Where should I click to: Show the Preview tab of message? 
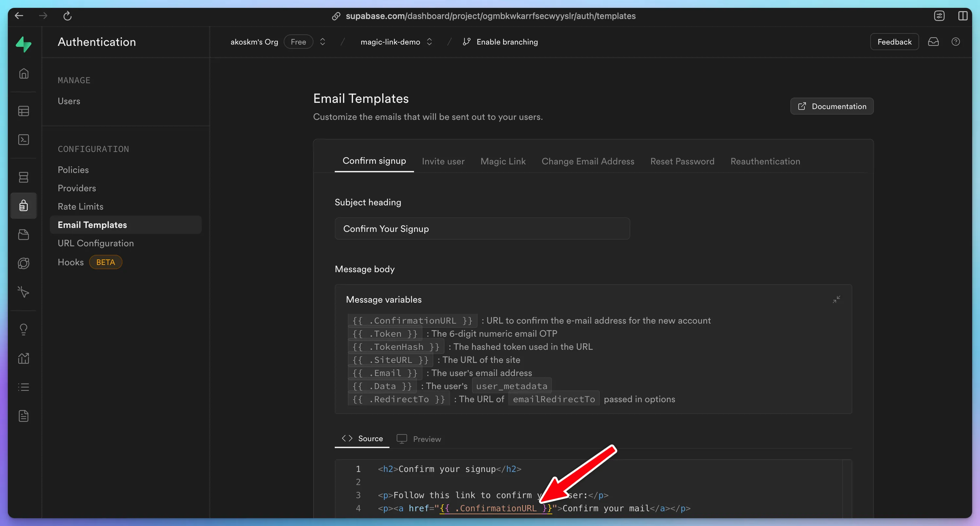[419, 439]
